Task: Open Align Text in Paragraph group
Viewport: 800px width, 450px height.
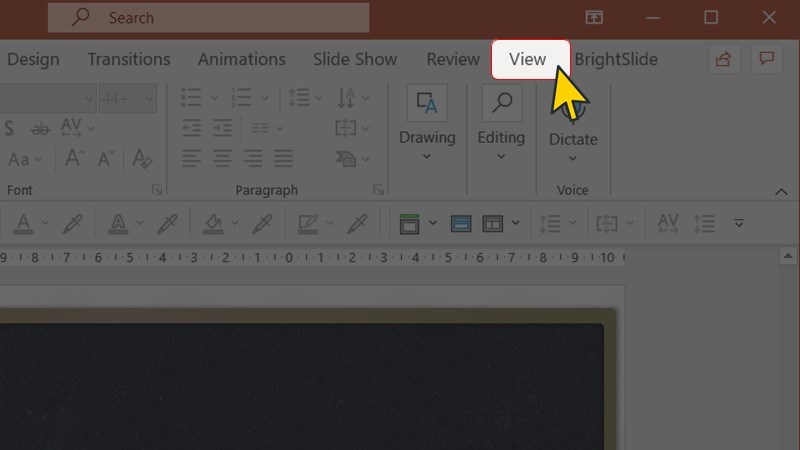Action: [x=352, y=128]
